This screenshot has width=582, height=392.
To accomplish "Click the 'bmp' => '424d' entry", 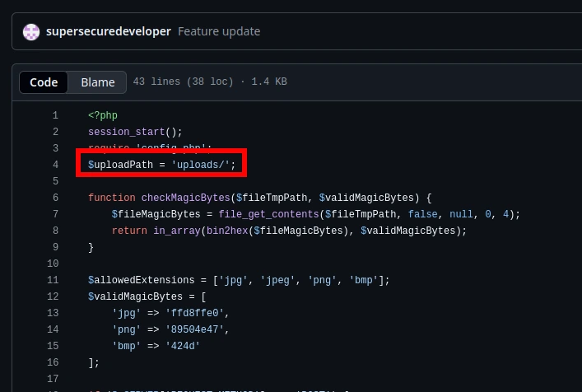I will click(x=158, y=346).
